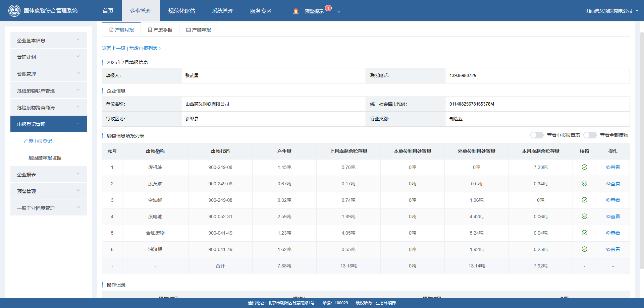
Task: Click the 返回上一级 link
Action: coord(114,48)
